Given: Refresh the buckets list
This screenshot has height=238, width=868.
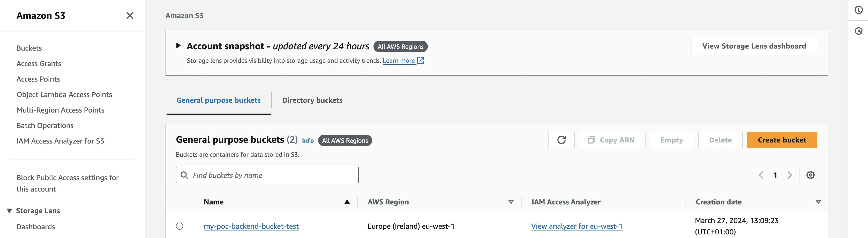Looking at the screenshot, I should [x=561, y=140].
